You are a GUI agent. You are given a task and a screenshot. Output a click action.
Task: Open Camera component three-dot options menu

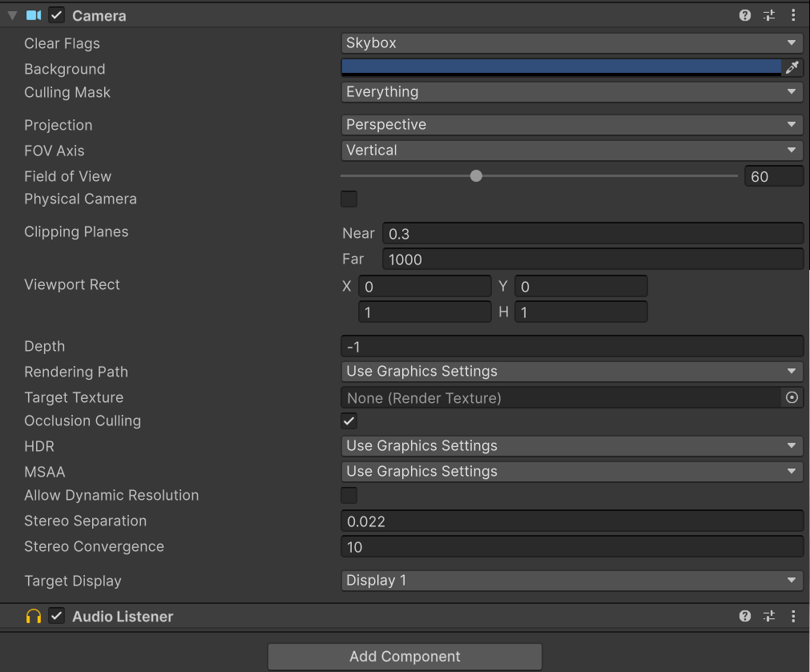[793, 15]
